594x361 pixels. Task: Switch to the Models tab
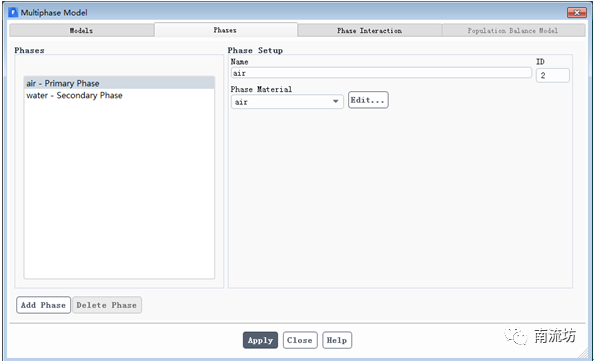(81, 30)
